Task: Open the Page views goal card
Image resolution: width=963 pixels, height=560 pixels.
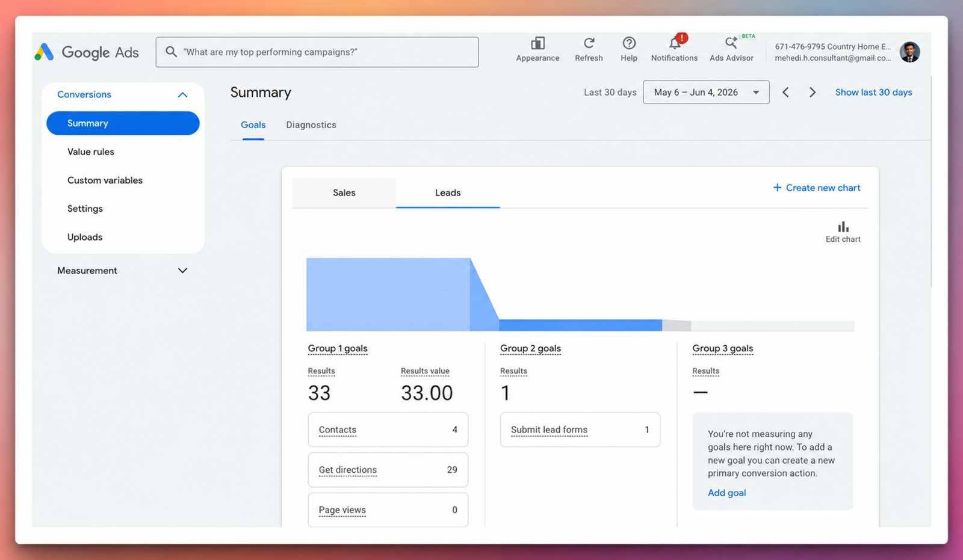Action: click(x=388, y=510)
